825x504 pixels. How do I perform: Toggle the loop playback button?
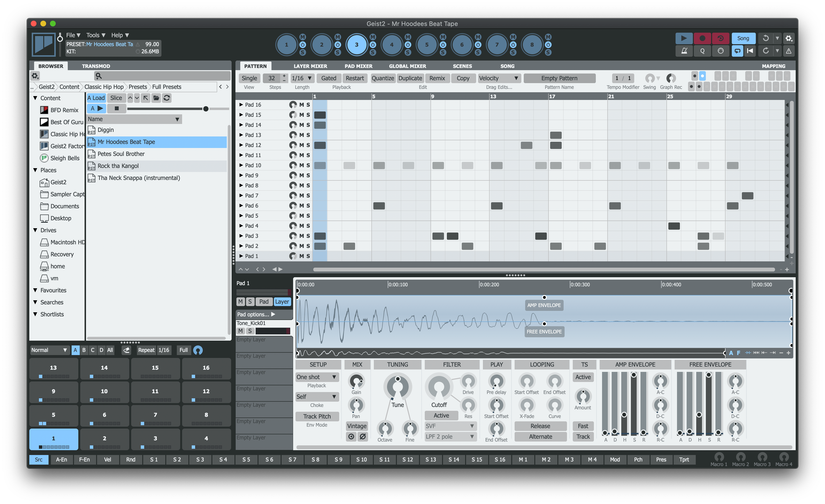(x=737, y=51)
